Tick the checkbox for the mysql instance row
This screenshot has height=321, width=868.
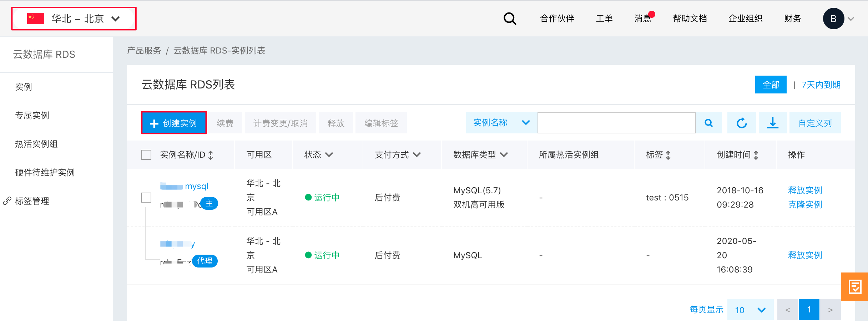click(x=146, y=198)
